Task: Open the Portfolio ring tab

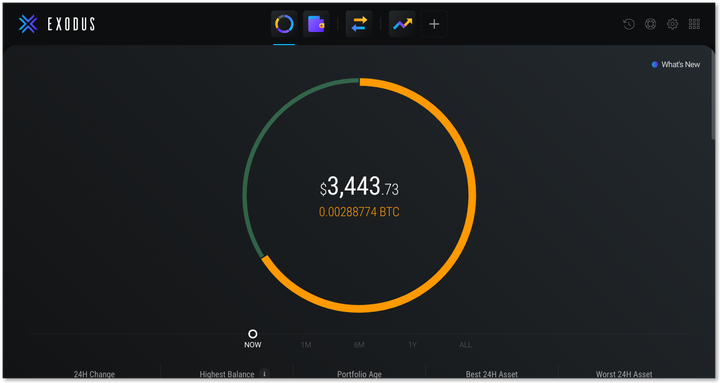Action: click(x=284, y=24)
